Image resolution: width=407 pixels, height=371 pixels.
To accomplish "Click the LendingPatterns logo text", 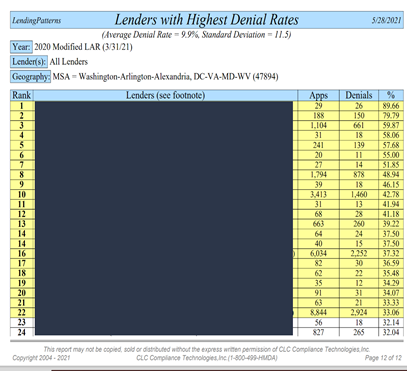I will (37, 21).
